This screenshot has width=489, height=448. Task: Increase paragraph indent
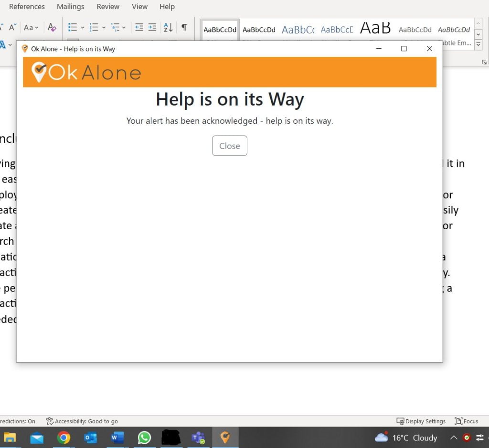(x=152, y=27)
